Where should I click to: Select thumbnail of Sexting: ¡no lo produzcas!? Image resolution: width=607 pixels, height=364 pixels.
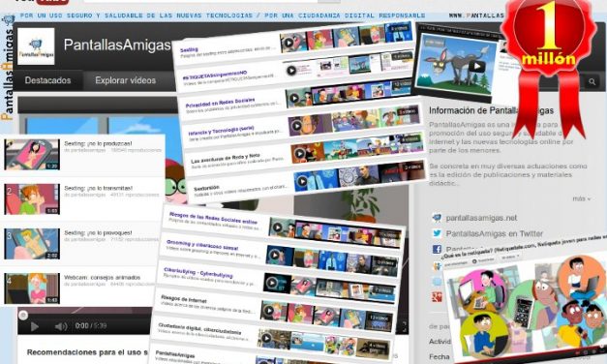[32, 155]
